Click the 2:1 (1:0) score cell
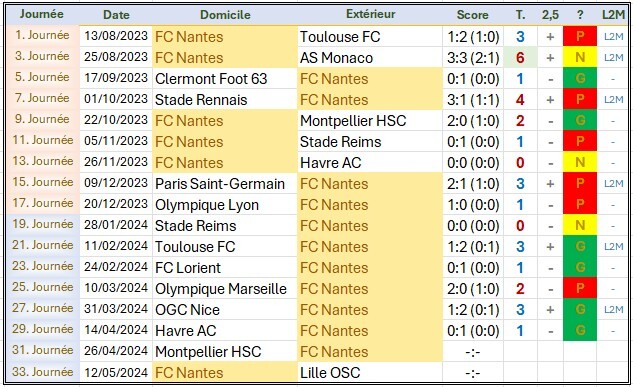The height and width of the screenshot is (387, 633). point(473,184)
